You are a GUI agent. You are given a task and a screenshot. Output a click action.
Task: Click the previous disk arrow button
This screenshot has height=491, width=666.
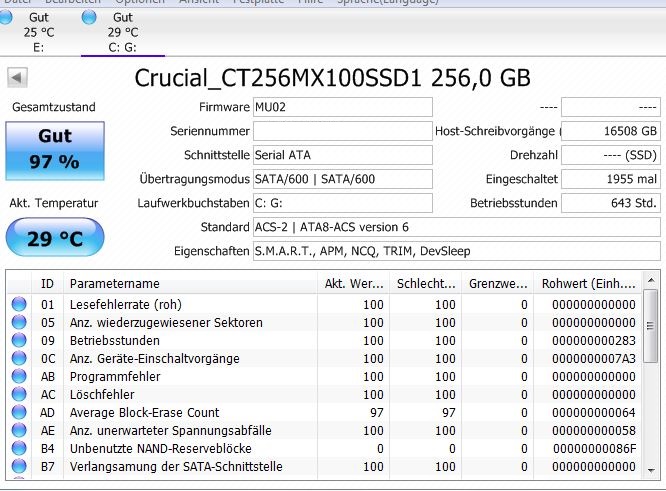coord(17,78)
